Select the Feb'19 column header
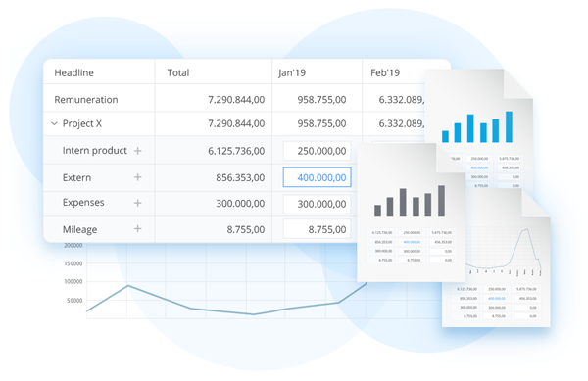 point(385,72)
